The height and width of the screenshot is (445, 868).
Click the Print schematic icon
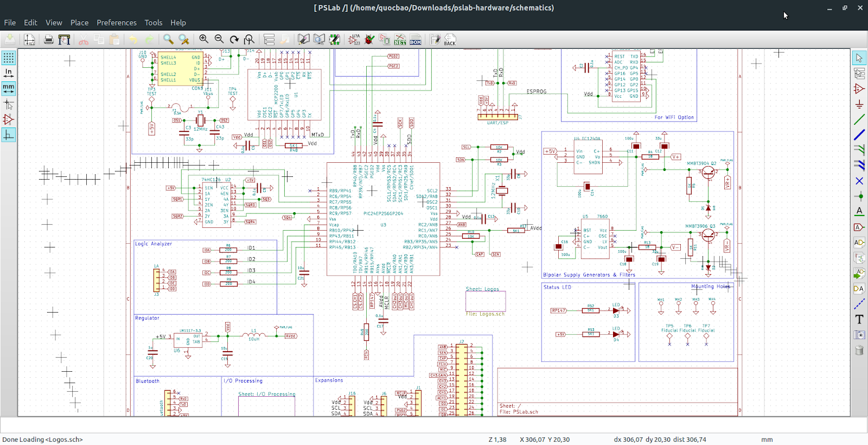(49, 39)
